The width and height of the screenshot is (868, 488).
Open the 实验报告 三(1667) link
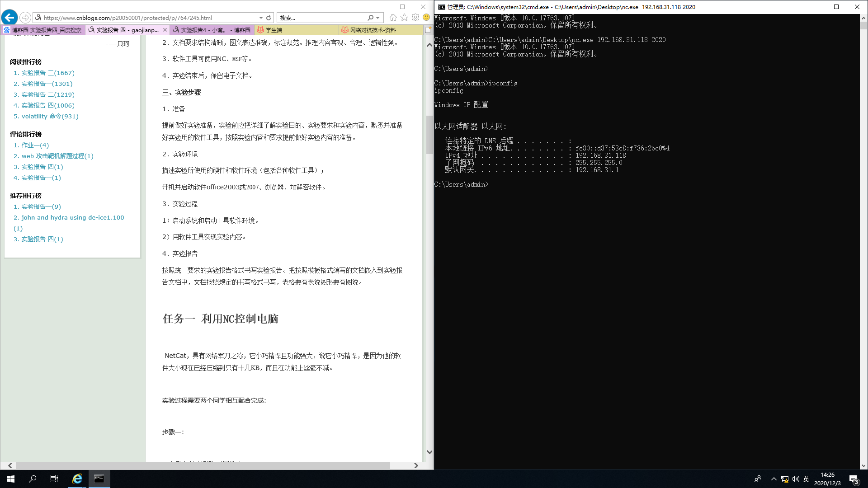pos(47,73)
